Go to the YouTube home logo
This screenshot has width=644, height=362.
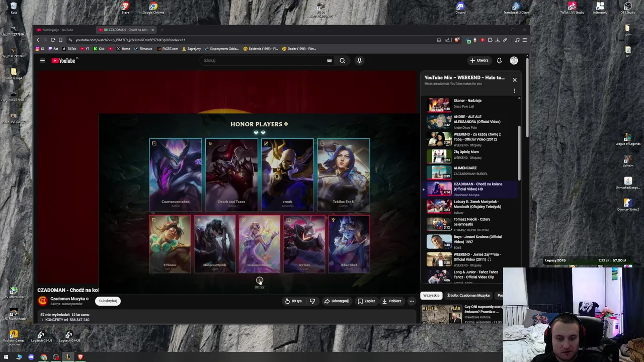pyautogui.click(x=63, y=60)
